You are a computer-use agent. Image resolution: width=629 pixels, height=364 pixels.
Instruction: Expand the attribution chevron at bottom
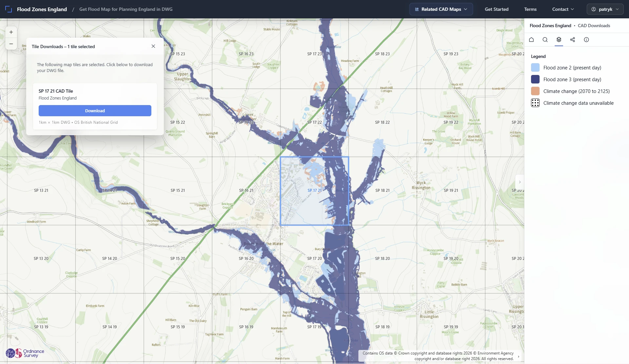[x=518, y=356]
